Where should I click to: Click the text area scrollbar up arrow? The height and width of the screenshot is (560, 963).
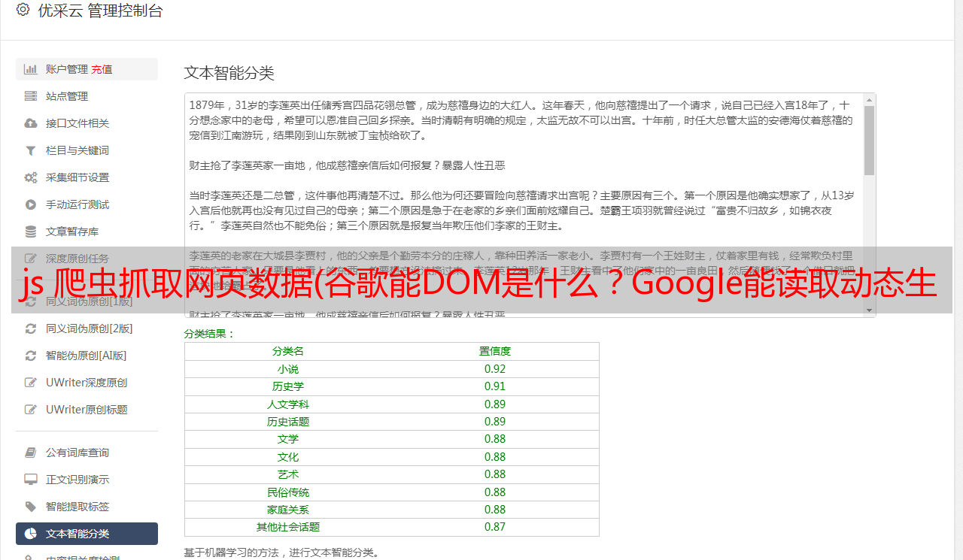pyautogui.click(x=869, y=100)
